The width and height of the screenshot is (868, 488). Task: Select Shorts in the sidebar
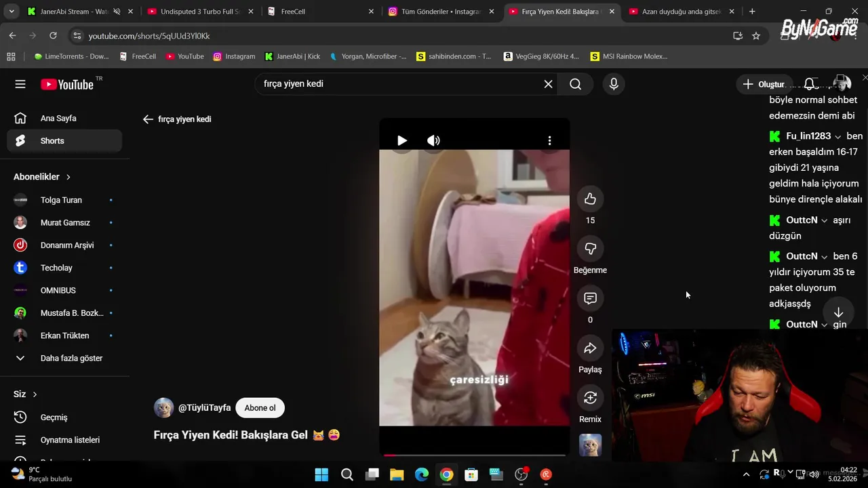click(x=64, y=141)
